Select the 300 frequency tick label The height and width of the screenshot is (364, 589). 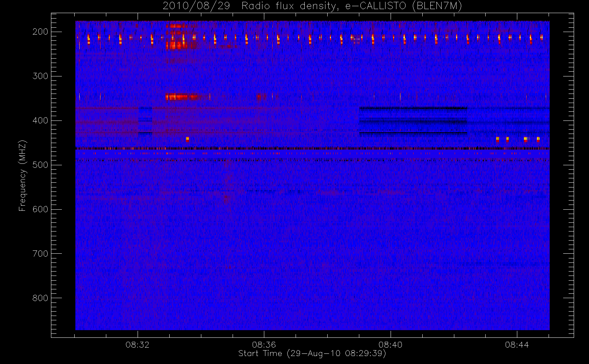pos(40,76)
